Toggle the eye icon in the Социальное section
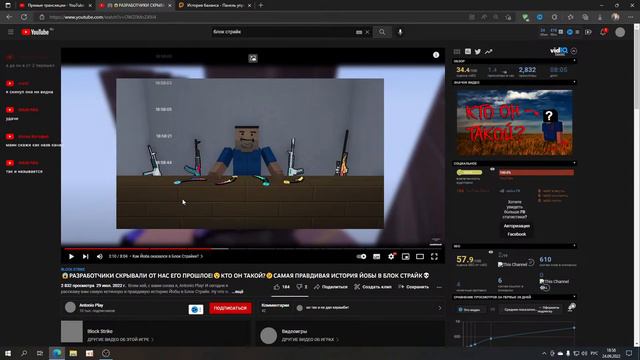The image size is (640, 360). click(492, 169)
